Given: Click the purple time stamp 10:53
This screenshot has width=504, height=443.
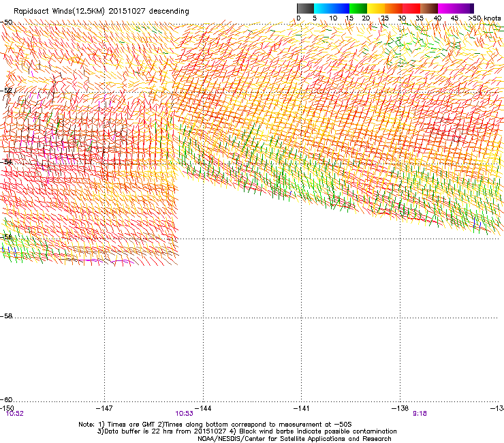Looking at the screenshot, I should click(x=184, y=414).
